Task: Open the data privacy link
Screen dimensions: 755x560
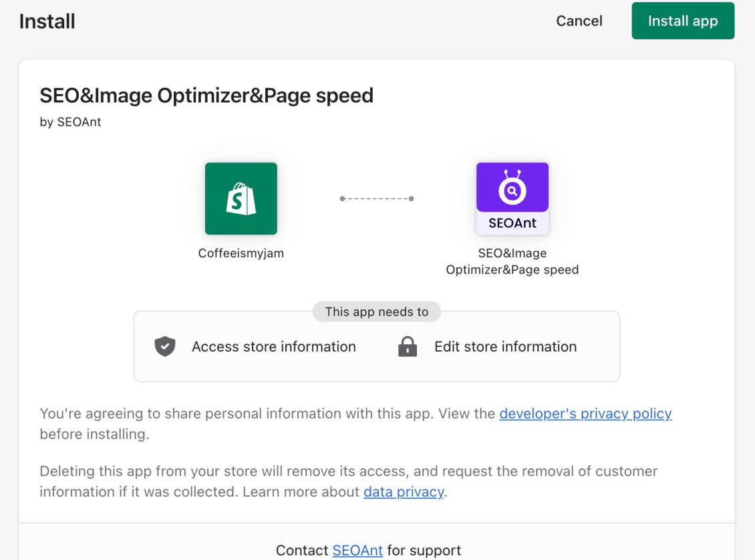Action: [404, 491]
